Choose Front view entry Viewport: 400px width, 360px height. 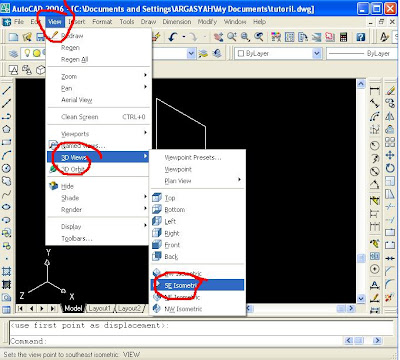[x=172, y=245]
